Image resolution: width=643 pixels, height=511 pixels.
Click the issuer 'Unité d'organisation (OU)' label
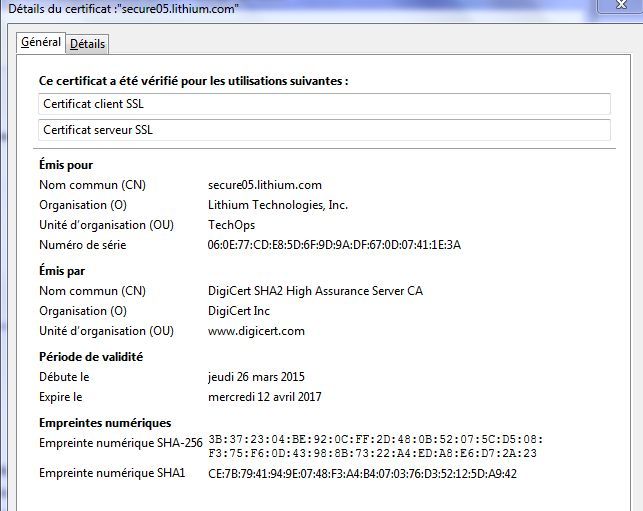[106, 331]
